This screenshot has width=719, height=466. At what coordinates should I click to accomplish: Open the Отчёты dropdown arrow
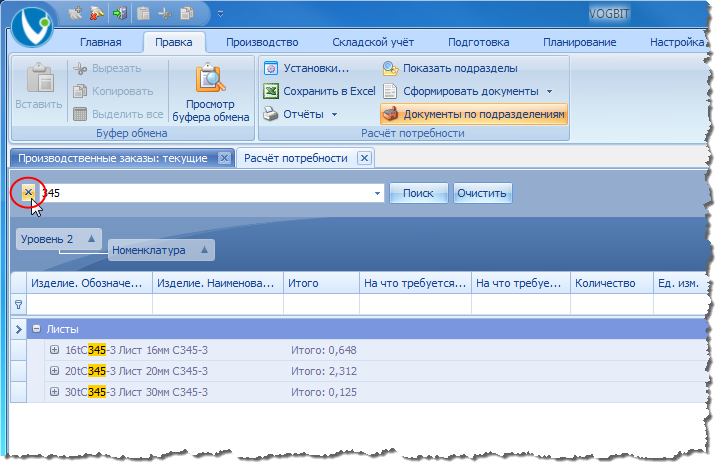coord(334,114)
